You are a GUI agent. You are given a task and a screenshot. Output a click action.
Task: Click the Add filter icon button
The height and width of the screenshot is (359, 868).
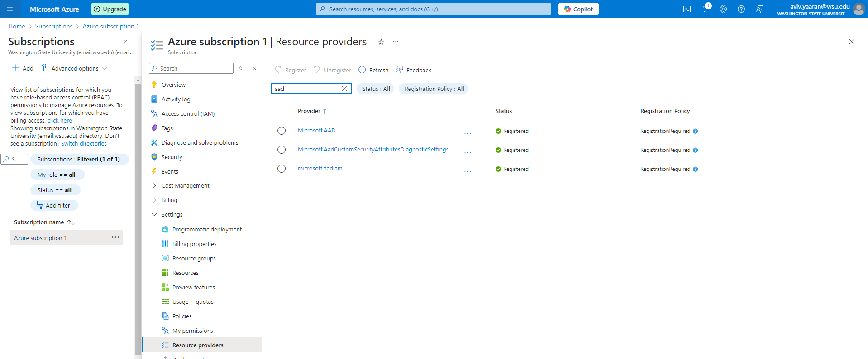pyautogui.click(x=54, y=205)
